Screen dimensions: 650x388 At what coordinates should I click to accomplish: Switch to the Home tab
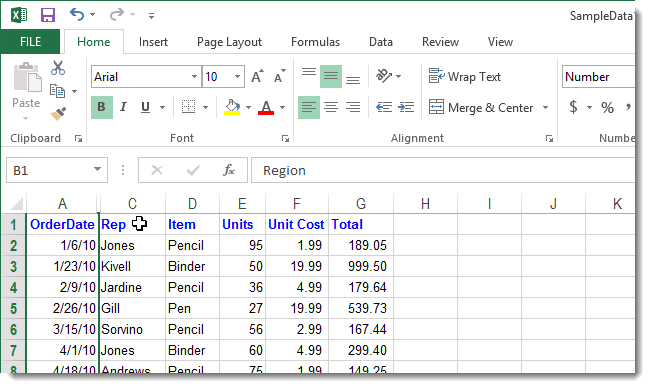click(94, 42)
